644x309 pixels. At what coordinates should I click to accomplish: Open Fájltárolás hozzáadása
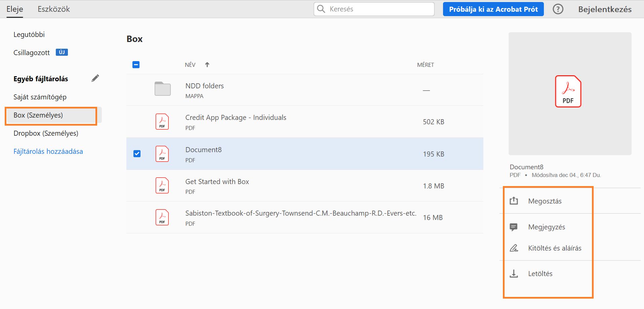point(48,151)
